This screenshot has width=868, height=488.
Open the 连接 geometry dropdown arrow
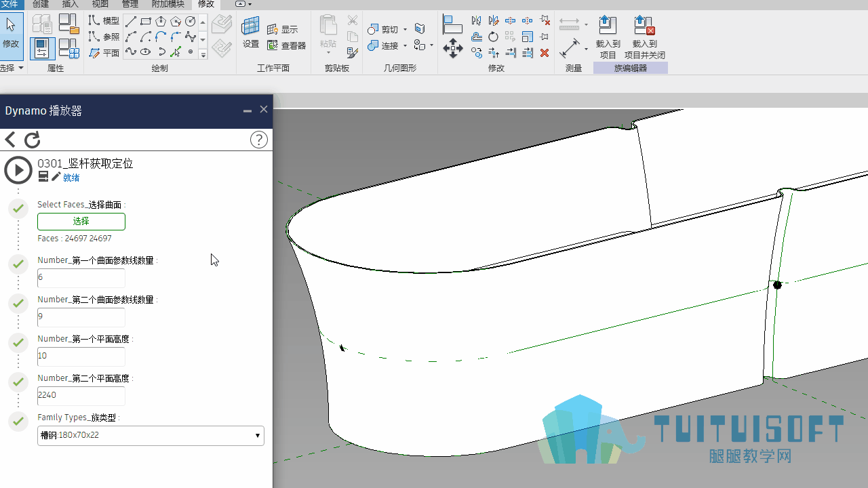(x=405, y=45)
